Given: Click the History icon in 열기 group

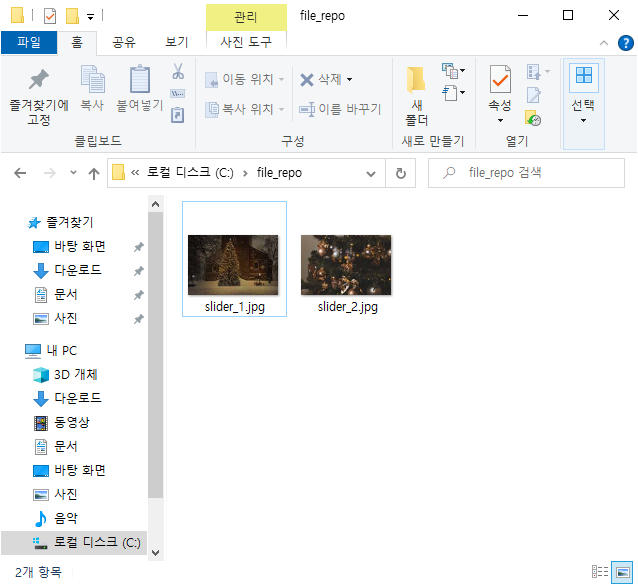Looking at the screenshot, I should click(533, 118).
